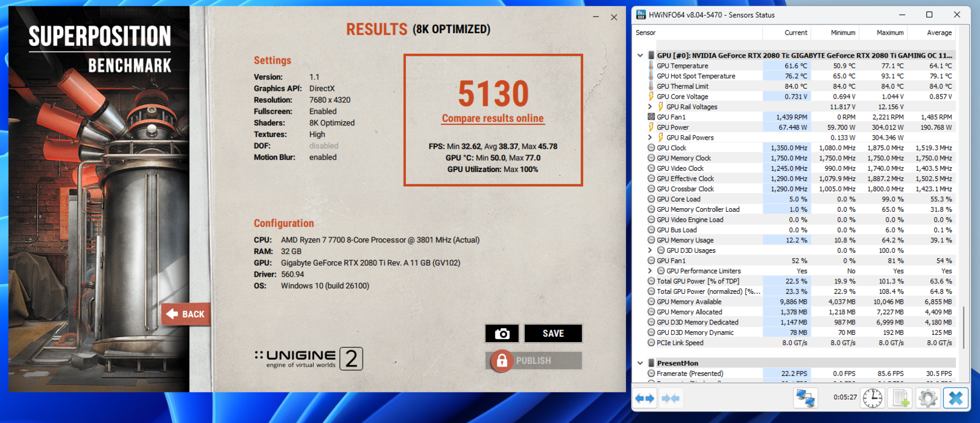Click the SAVE button in Superposition

click(x=553, y=334)
